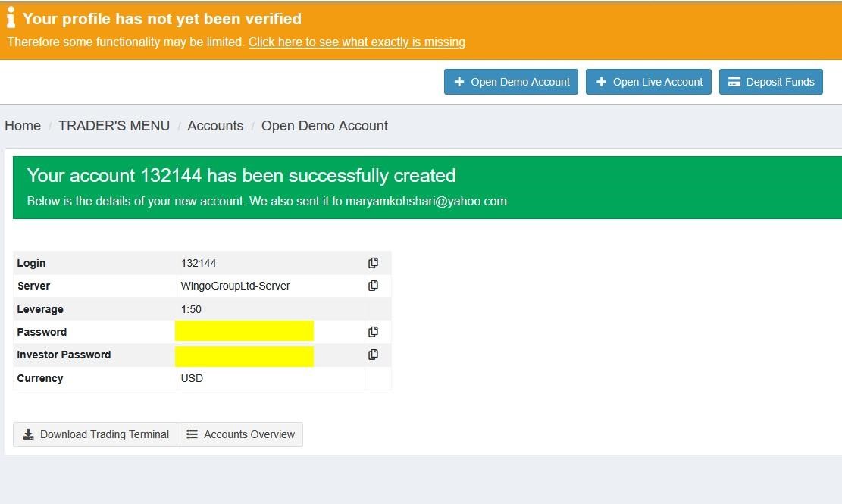Click Deposit Funds button
The image size is (842, 504).
pos(771,82)
